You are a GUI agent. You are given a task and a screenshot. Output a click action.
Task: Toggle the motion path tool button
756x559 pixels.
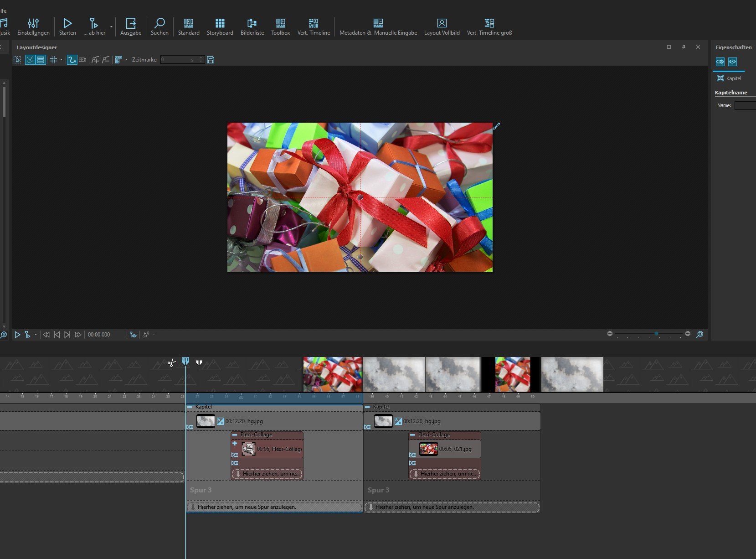[72, 60]
